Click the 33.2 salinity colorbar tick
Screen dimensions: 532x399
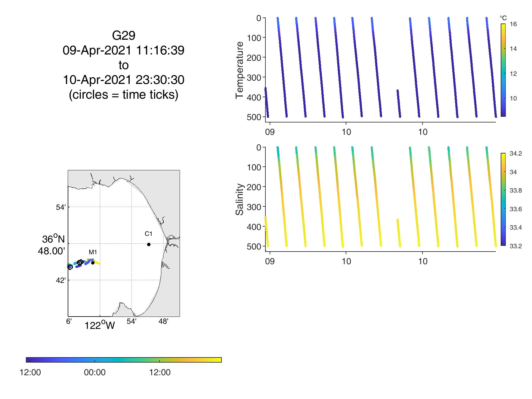516,246
